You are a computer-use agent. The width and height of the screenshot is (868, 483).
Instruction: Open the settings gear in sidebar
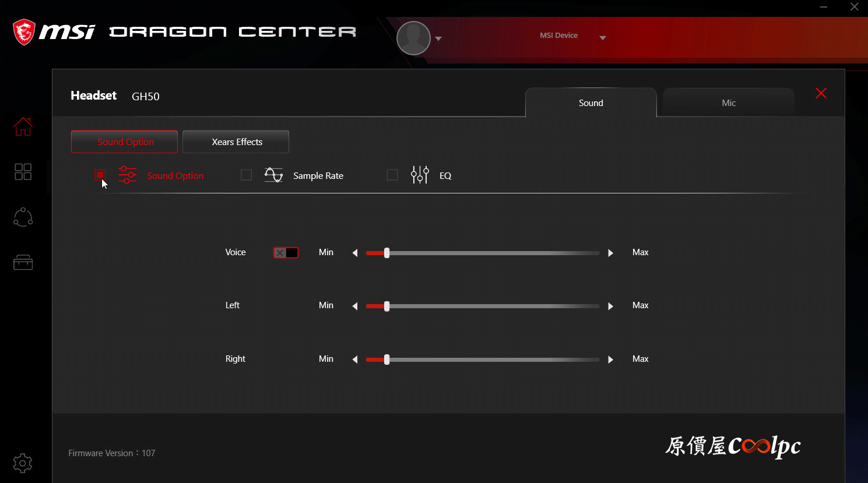[23, 463]
